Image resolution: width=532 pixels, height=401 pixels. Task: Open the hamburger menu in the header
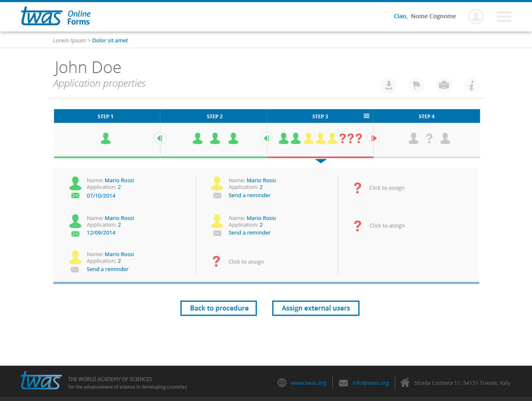504,17
